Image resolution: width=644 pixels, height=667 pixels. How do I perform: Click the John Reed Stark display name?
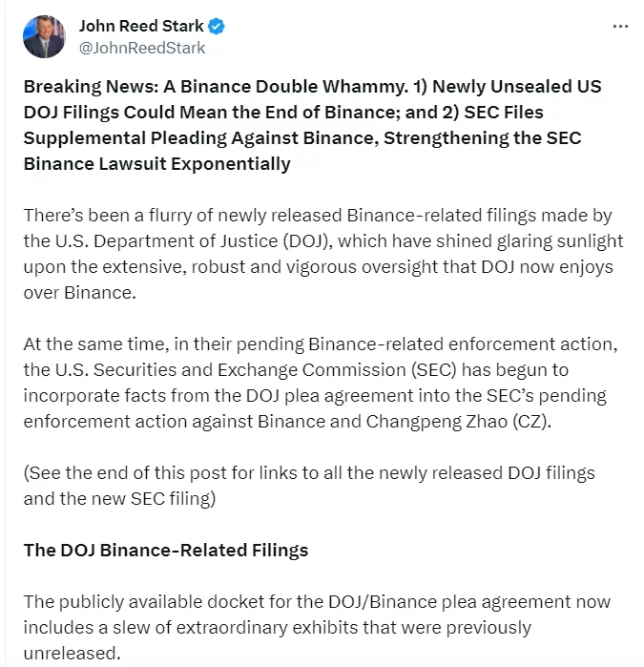[142, 26]
